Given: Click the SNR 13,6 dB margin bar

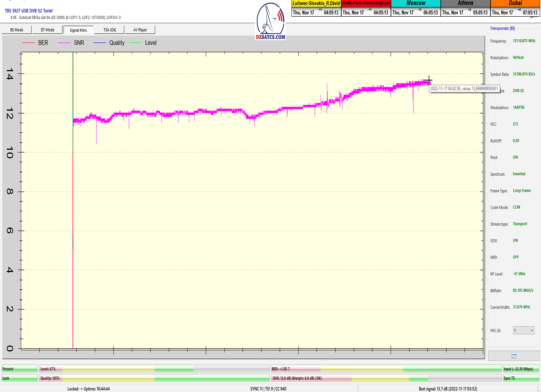Looking at the screenshot, I should (386, 378).
